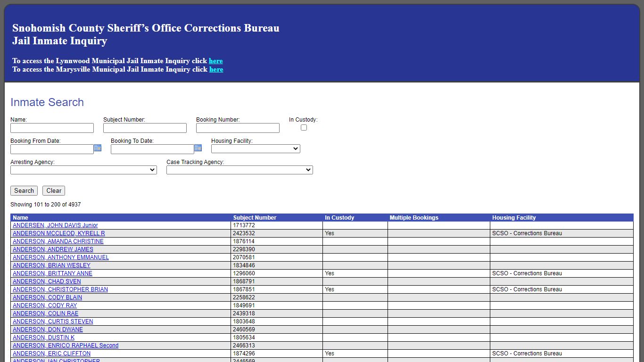
Task: Expand the Case Tracking Agency dropdown
Action: [x=239, y=170]
